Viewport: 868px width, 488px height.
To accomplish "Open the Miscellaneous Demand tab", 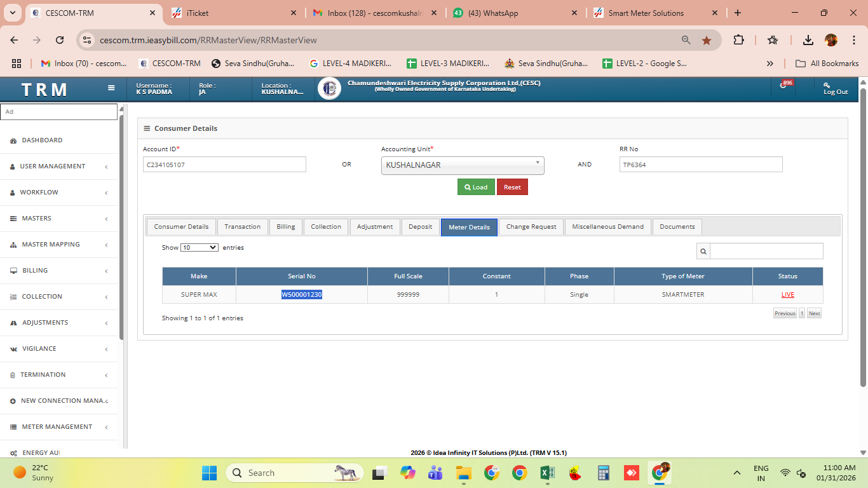I will click(x=607, y=227).
